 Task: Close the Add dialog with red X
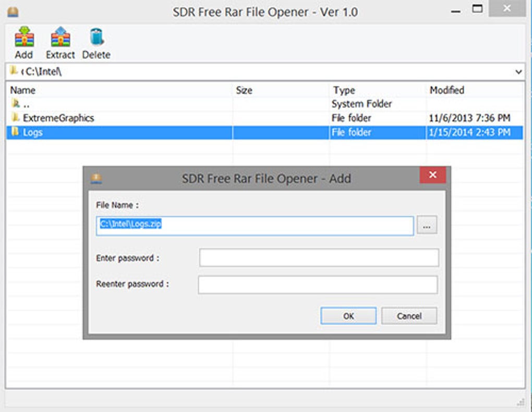(x=432, y=174)
